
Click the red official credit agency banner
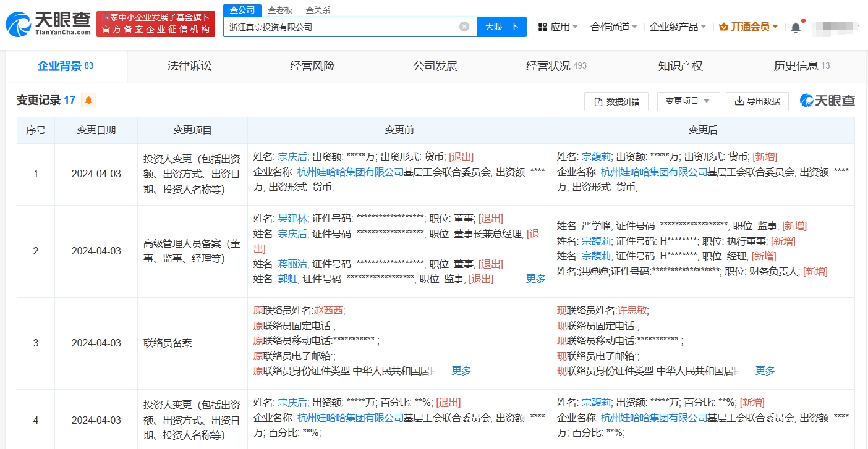click(156, 23)
